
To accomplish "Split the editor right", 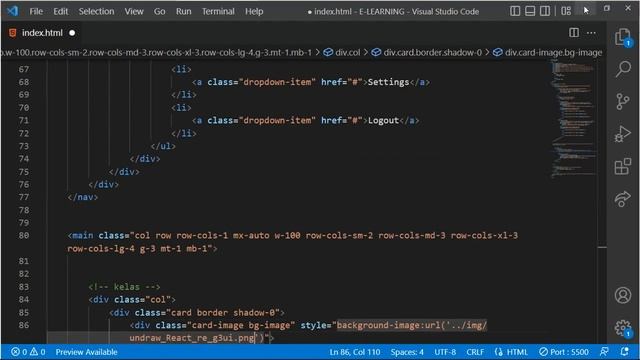I will click(574, 33).
